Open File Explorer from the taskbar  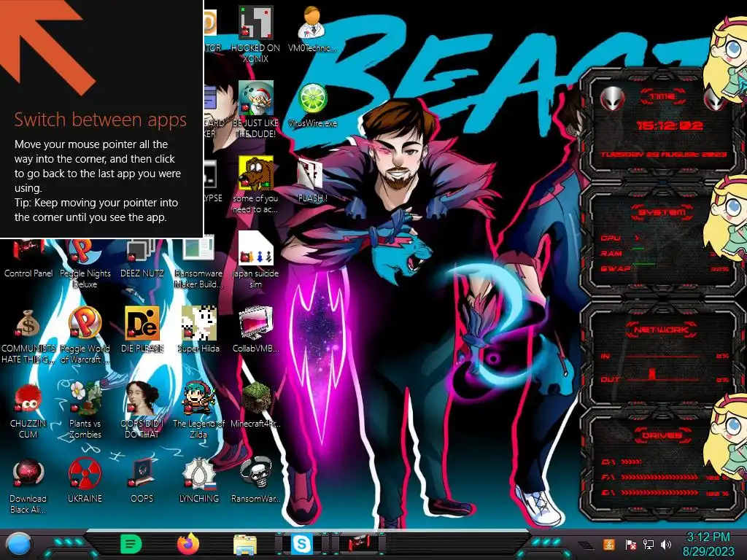pyautogui.click(x=245, y=544)
